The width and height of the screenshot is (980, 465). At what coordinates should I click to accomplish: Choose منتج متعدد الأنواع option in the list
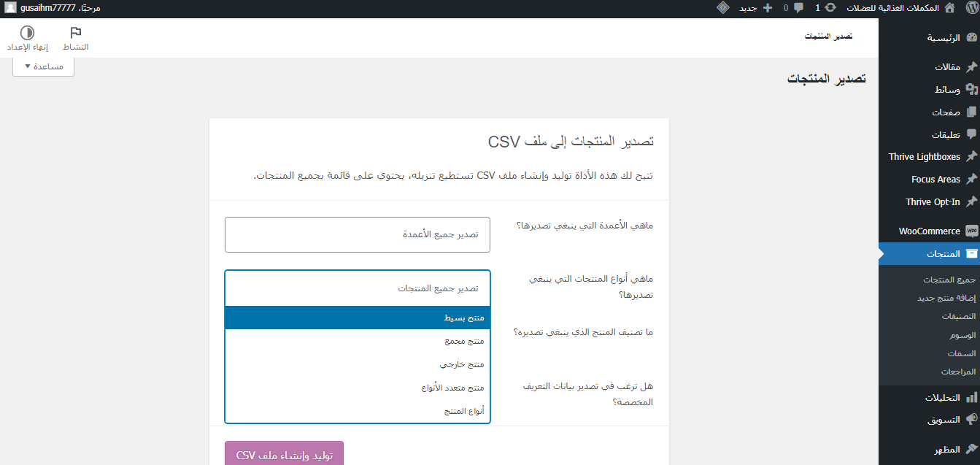pyautogui.click(x=358, y=388)
